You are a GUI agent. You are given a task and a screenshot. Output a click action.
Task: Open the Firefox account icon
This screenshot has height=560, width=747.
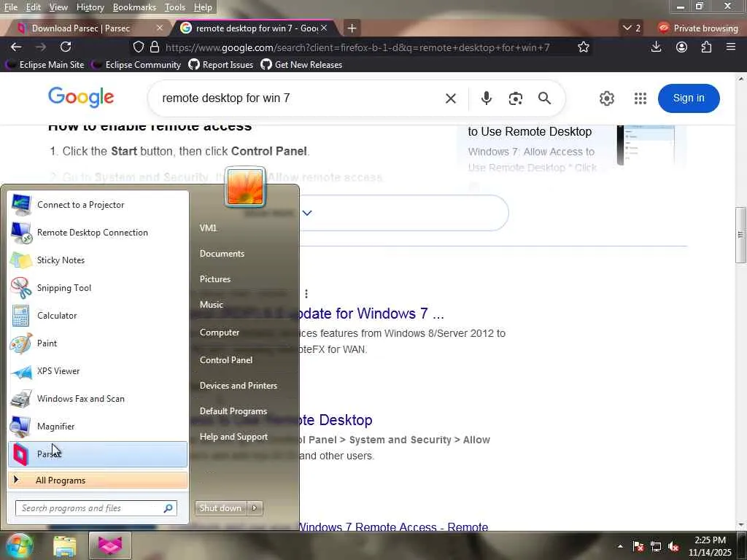682,47
